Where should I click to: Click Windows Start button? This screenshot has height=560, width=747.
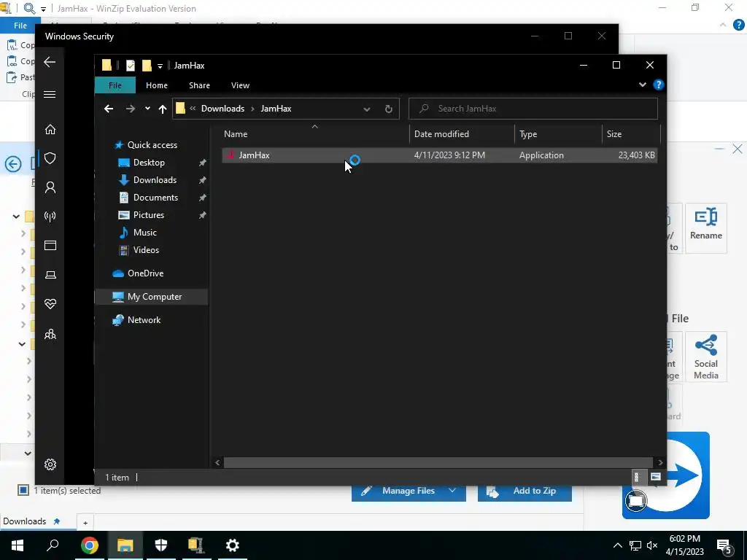(18, 545)
